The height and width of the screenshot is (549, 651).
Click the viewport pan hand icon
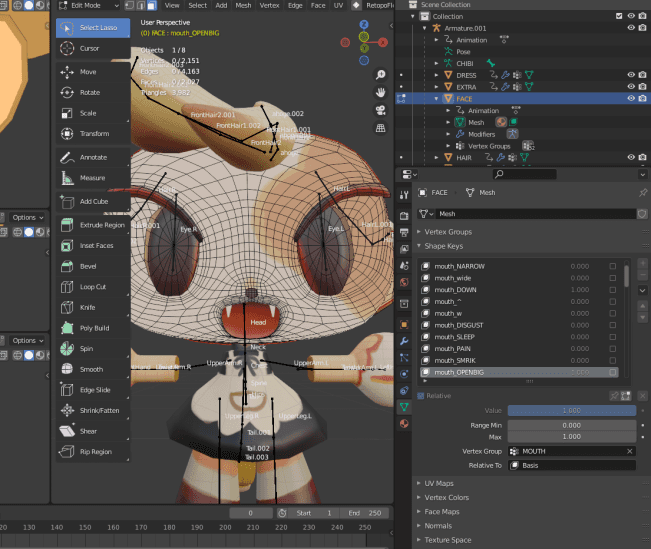380,92
